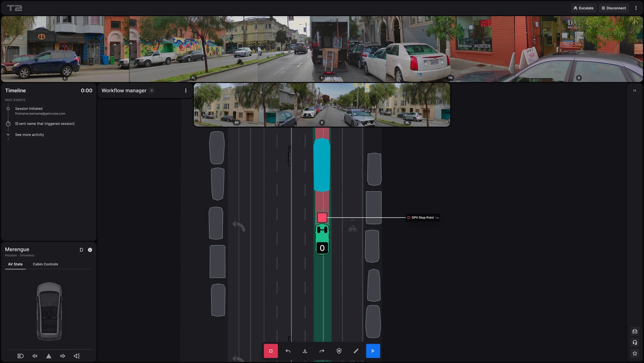The height and width of the screenshot is (363, 644).
Task: Expand See more activity
Action: pyautogui.click(x=29, y=135)
